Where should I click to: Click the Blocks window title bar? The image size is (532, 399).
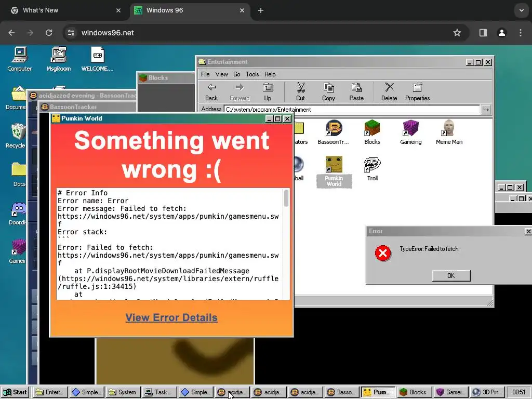click(166, 78)
